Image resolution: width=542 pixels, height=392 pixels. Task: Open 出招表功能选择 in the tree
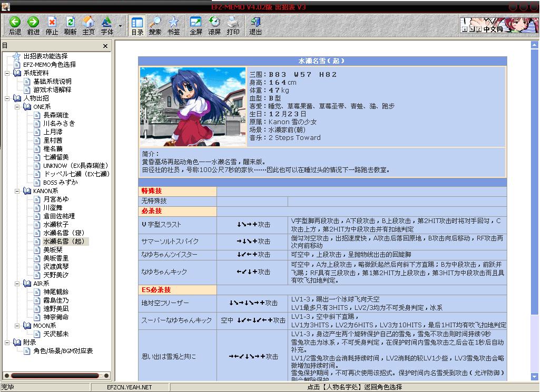45,56
